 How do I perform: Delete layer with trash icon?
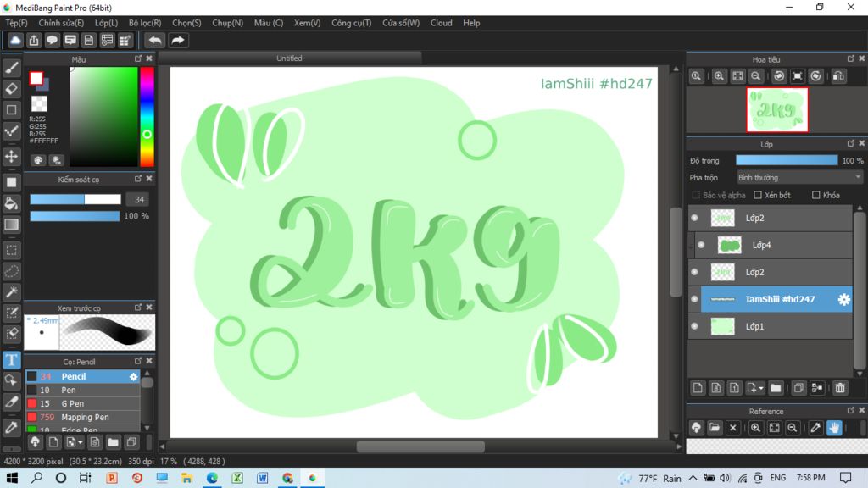(x=840, y=388)
